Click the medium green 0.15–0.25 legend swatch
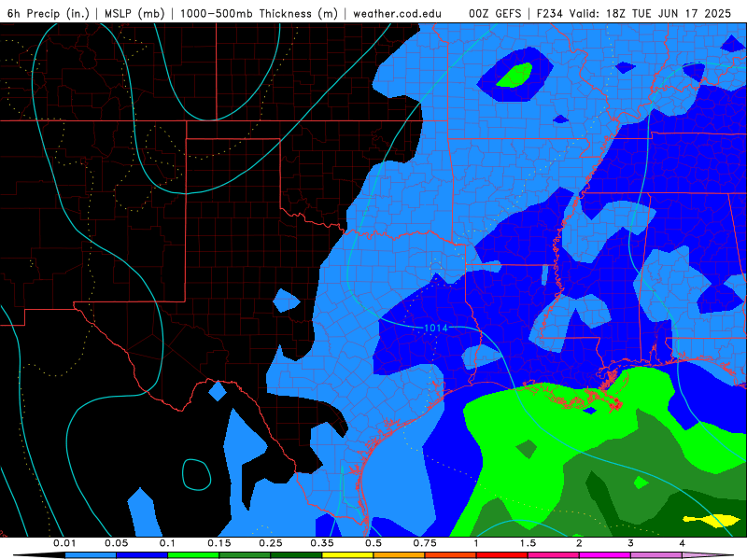Screen dimensions: 747x560 click(245, 555)
